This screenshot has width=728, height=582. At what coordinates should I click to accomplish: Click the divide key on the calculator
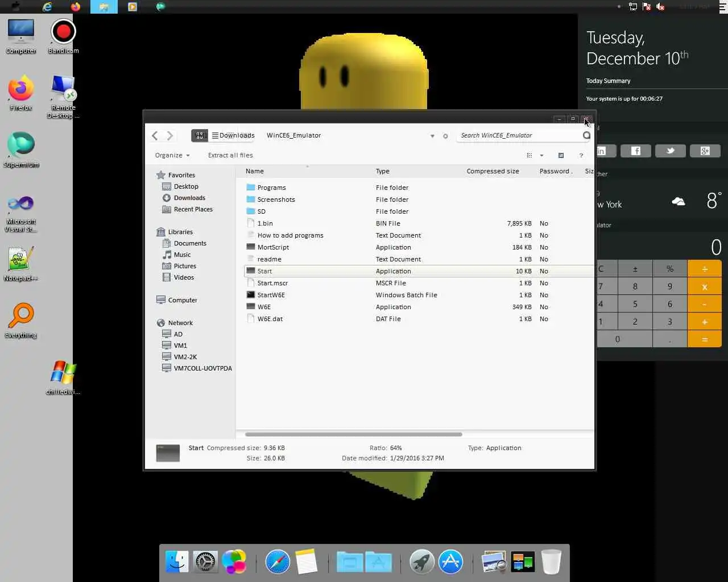point(705,269)
